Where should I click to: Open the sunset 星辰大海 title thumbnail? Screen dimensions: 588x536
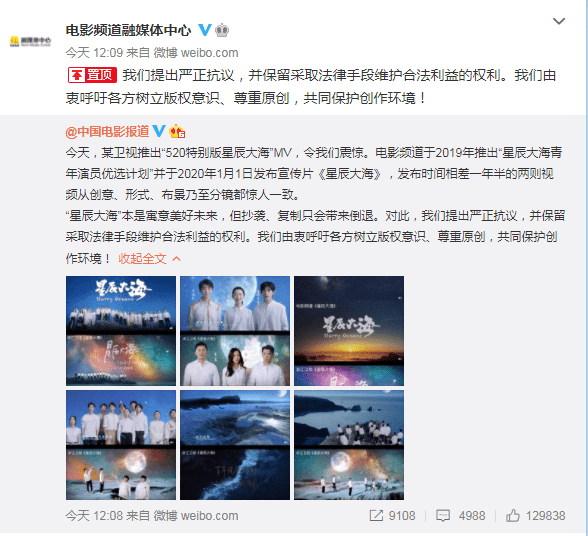pos(349,331)
